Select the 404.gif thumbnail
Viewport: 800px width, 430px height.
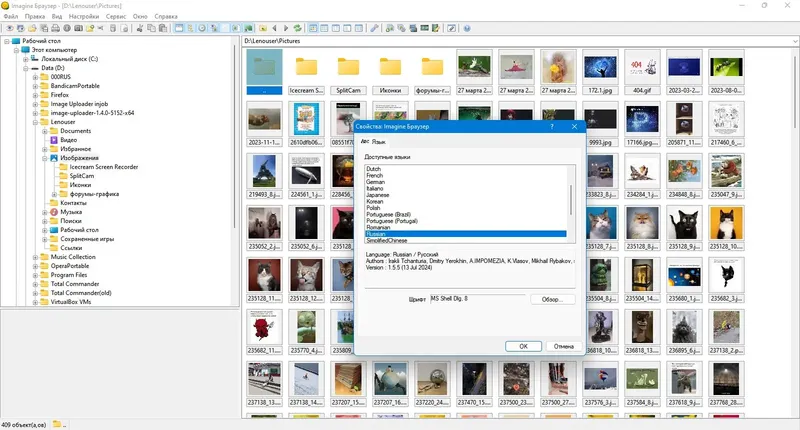pyautogui.click(x=642, y=72)
